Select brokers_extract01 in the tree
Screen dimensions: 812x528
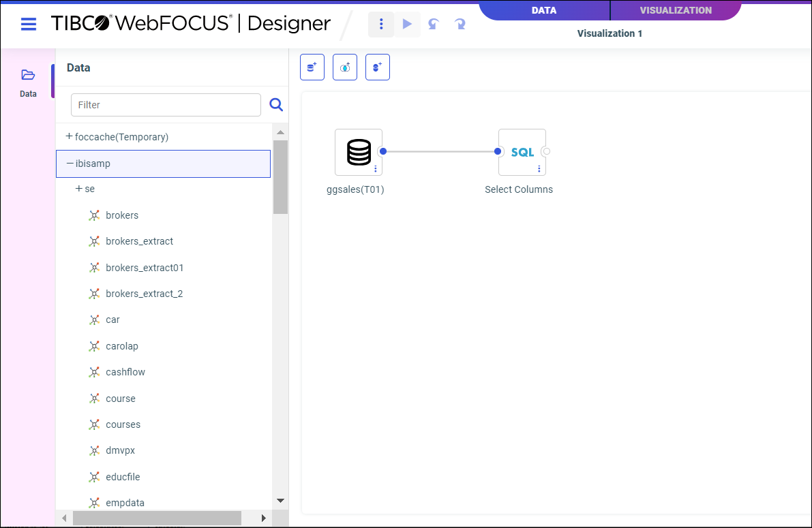point(145,268)
